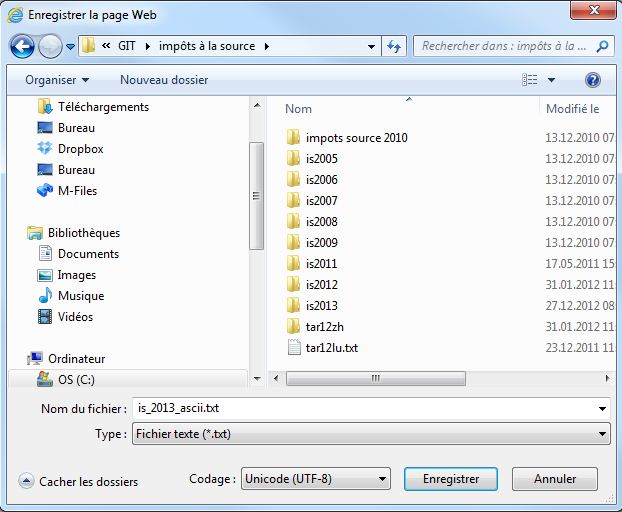The height and width of the screenshot is (512, 622).
Task: Click the change view icon
Action: 530,80
